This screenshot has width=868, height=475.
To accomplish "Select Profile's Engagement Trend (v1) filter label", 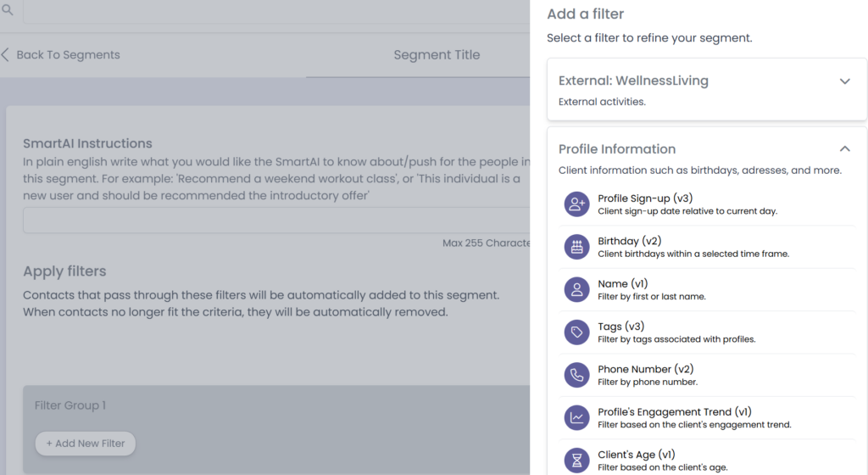I will click(x=675, y=411).
